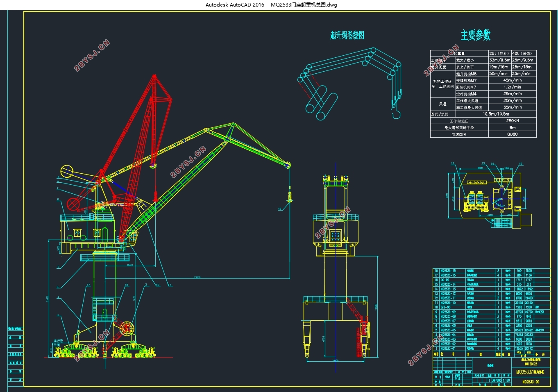Click the 33000 outreach dimension text

[197, 277]
